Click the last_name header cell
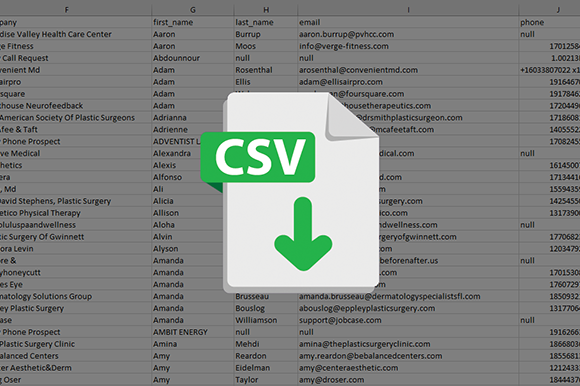 266,22
